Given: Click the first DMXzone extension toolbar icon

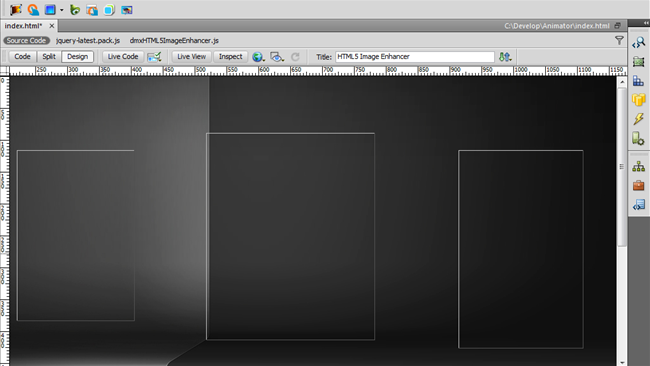Looking at the screenshot, I should [16, 9].
